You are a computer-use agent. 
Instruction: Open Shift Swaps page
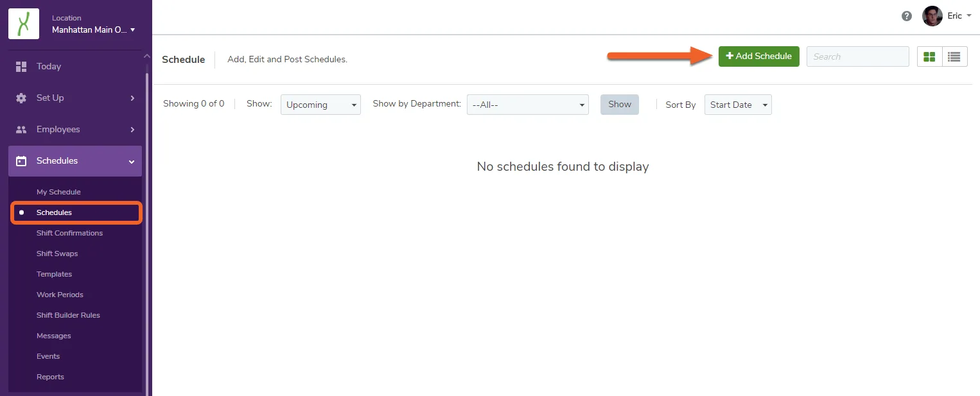[57, 254]
